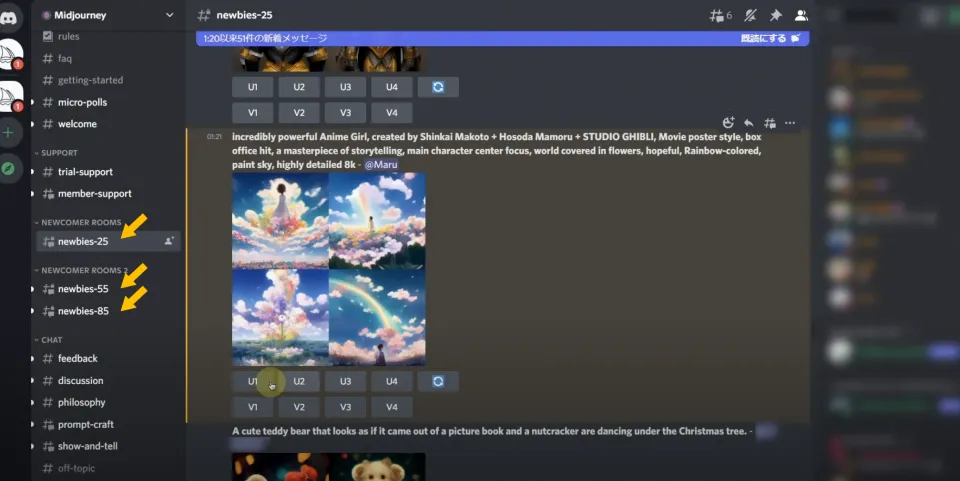Open pinned messages pin icon
The image size is (960, 481).
776,15
